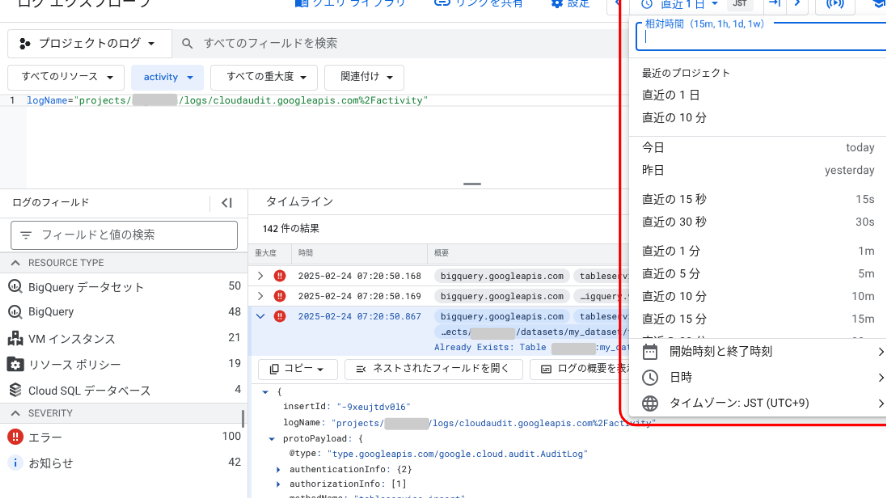The height and width of the screenshot is (498, 886).
Task: Open 開始時刻と終了時刻 submenu
Action: 757,352
